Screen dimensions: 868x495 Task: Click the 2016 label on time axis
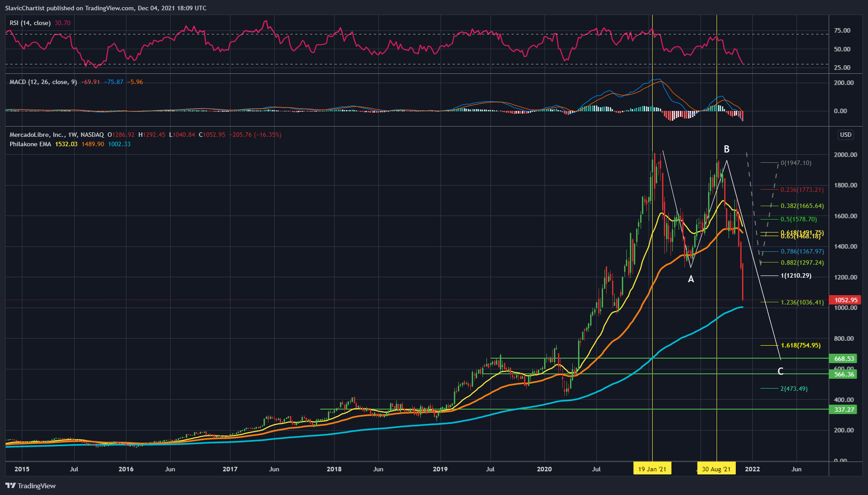tap(126, 469)
